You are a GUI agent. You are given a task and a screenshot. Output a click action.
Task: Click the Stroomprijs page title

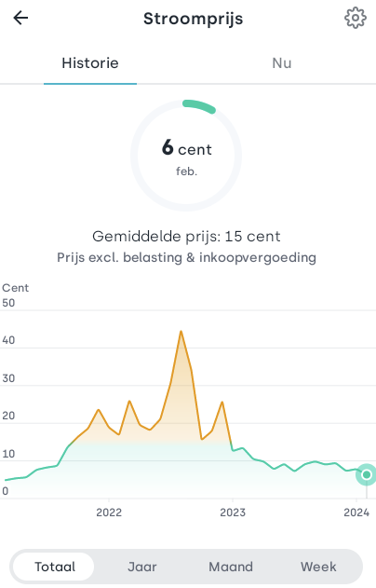[x=194, y=19]
